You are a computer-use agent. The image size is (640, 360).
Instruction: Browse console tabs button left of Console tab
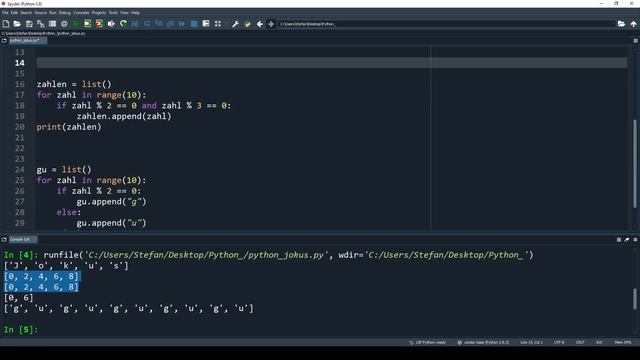(4, 240)
